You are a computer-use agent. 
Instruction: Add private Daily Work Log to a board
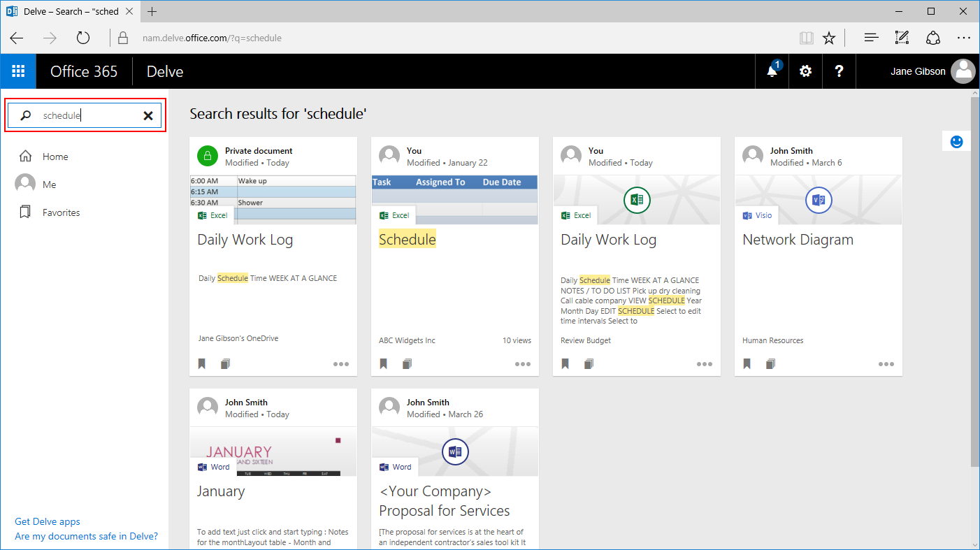coord(225,364)
